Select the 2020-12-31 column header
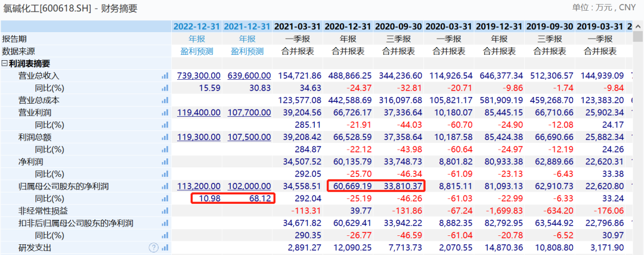This screenshot has width=644, height=255. (348, 27)
